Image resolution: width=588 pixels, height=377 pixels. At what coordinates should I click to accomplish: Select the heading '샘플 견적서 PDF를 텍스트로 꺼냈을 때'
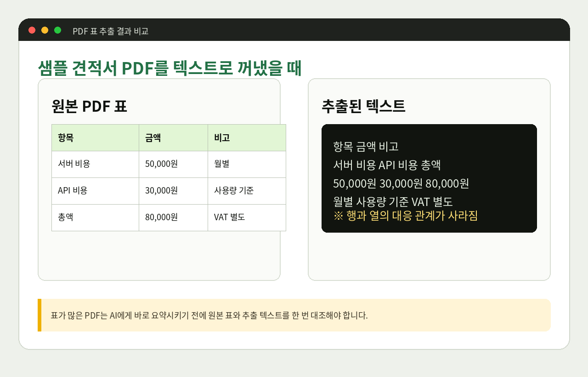pos(170,69)
